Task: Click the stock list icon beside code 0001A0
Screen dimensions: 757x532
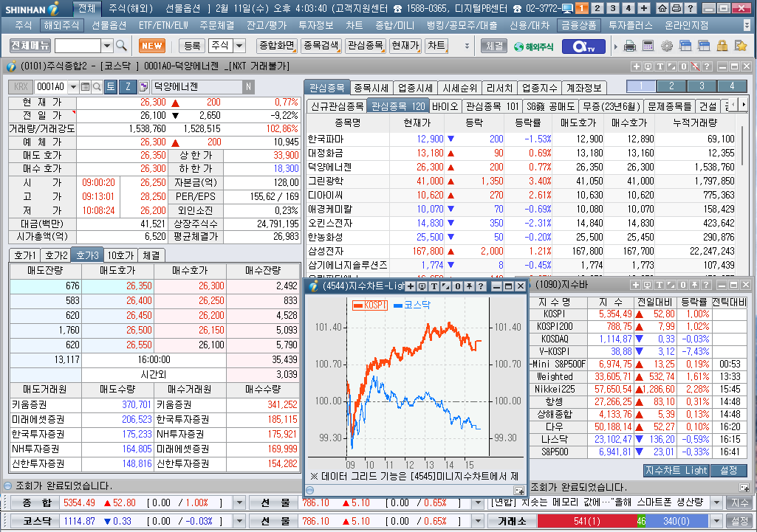Action: click(x=85, y=87)
